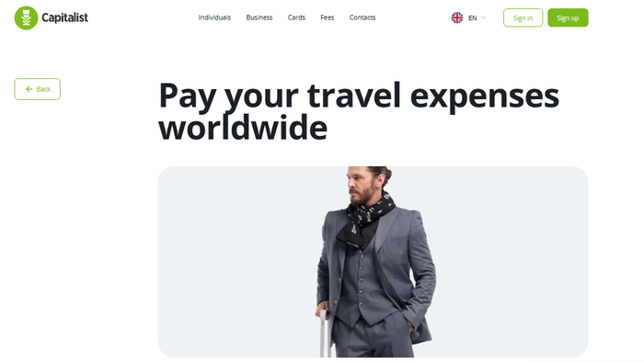Go back using the Back button
644x363 pixels.
[x=38, y=89]
